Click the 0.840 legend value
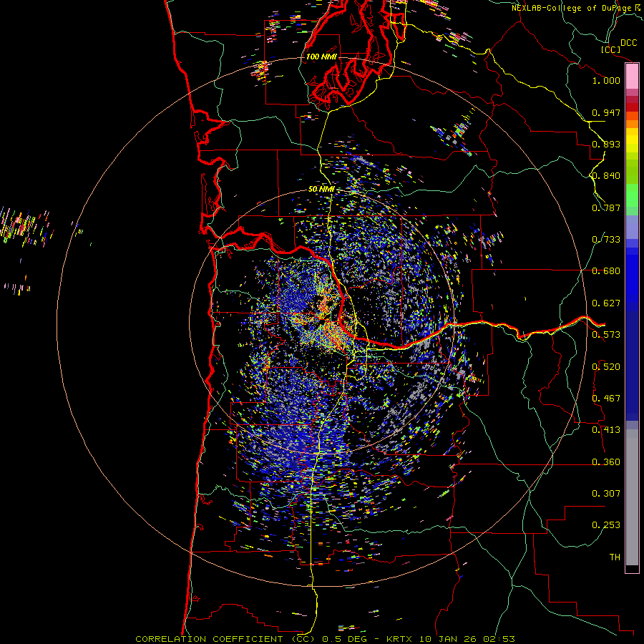644x644 pixels. point(606,176)
